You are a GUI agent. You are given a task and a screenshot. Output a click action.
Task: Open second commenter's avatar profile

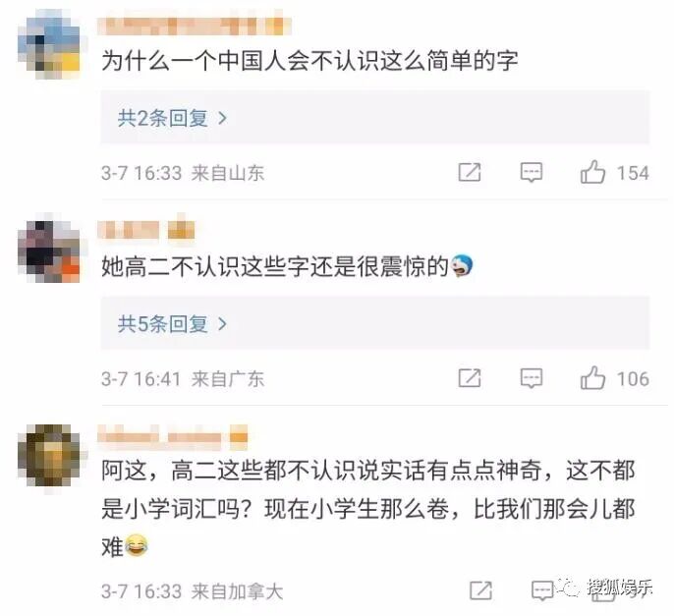(x=48, y=252)
